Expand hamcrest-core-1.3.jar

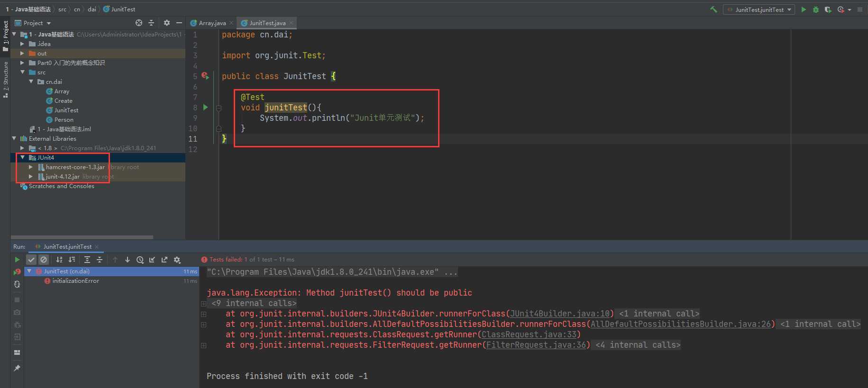pyautogui.click(x=30, y=167)
